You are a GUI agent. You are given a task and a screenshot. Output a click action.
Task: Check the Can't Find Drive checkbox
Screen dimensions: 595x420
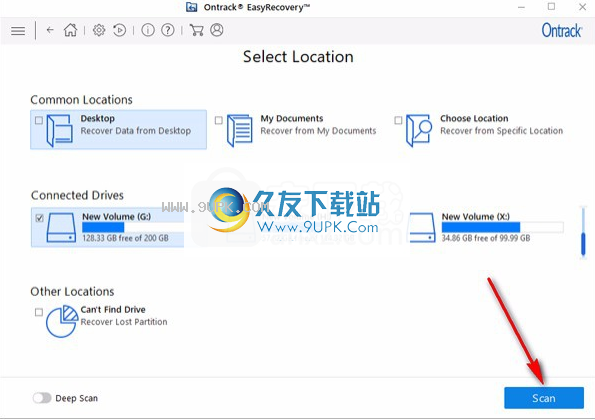pos(39,312)
